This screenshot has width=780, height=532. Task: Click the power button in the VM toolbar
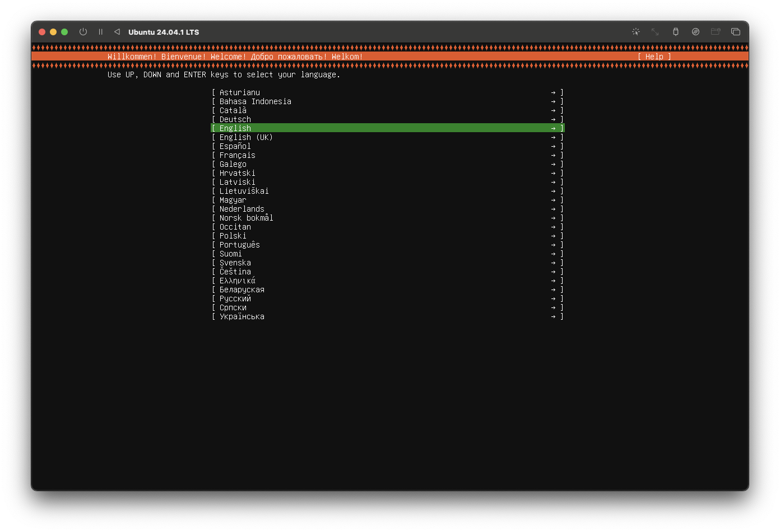(83, 32)
